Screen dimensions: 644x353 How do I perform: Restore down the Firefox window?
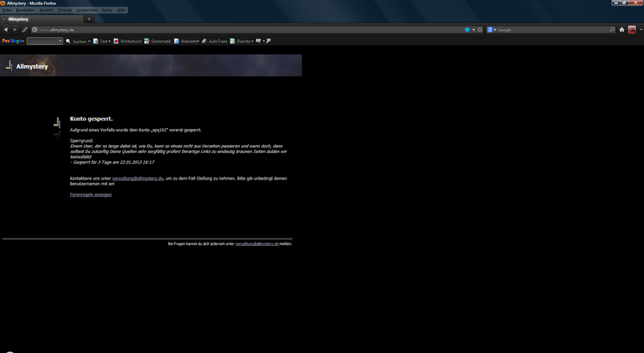pos(625,3)
